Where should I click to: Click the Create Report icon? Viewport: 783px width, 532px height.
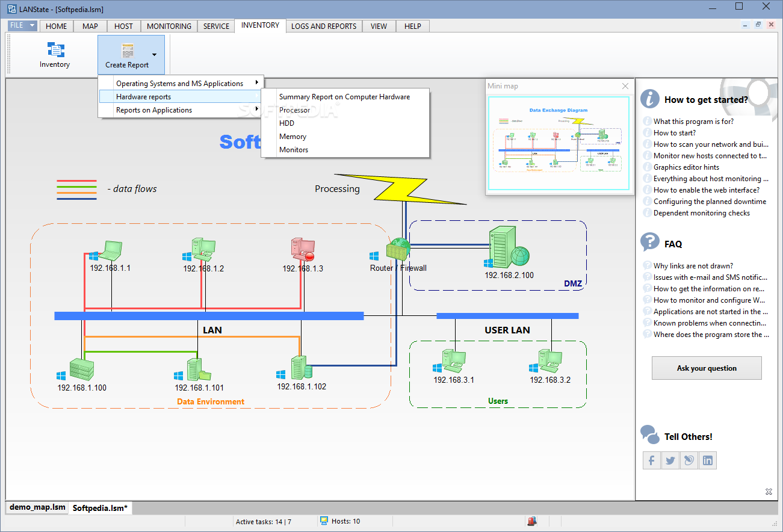(127, 51)
